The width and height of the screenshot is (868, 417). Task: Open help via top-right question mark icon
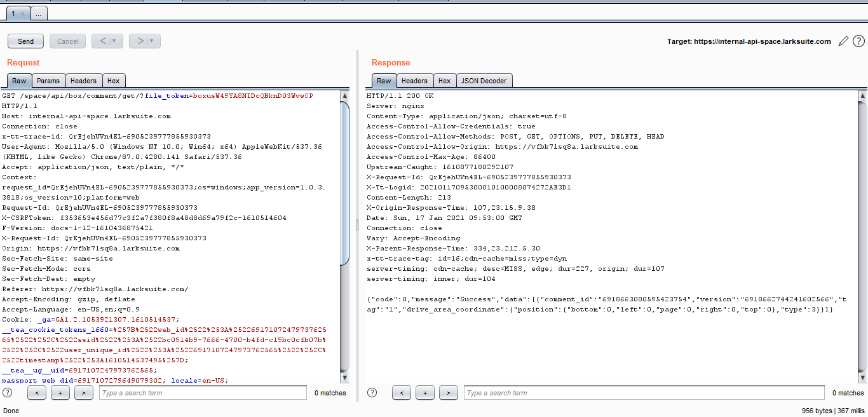point(858,41)
